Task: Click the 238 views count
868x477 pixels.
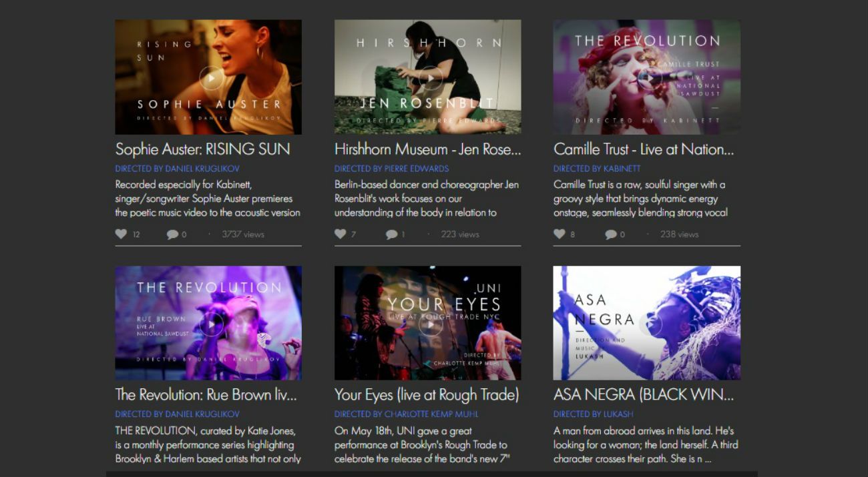Action: click(x=679, y=234)
